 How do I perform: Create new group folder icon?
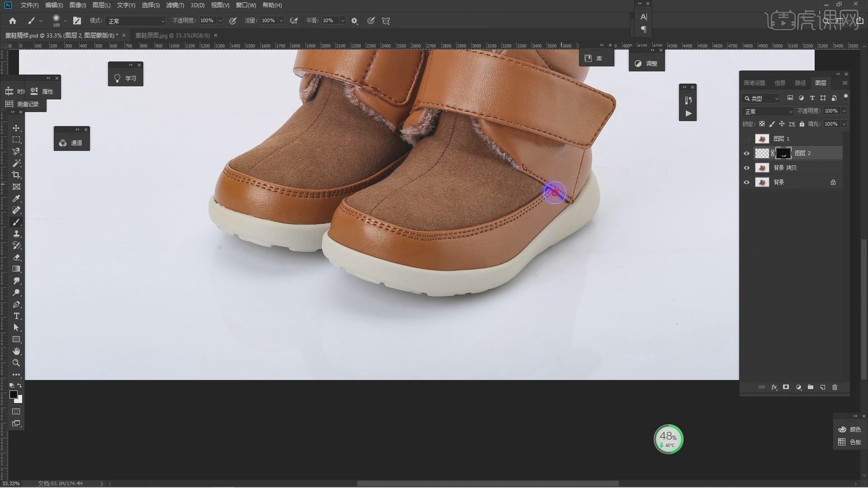pos(811,387)
